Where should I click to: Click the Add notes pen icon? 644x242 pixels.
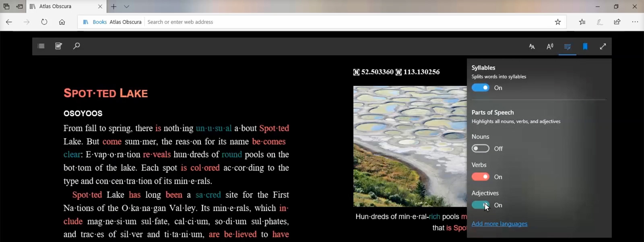600,22
